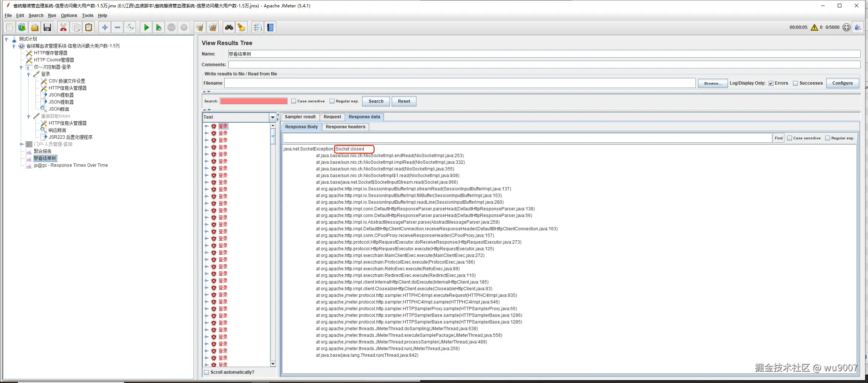Click the Name input field

pos(544,54)
